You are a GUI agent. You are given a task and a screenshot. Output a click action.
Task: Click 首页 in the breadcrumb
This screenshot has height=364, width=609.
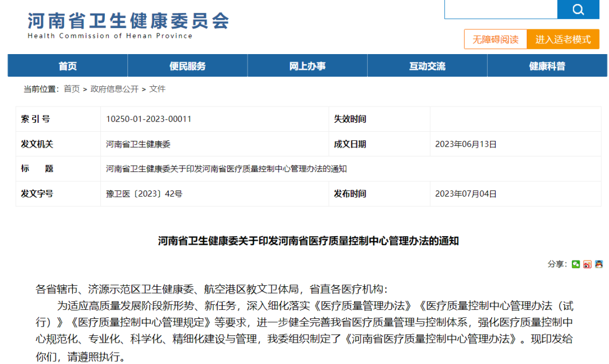pyautogui.click(x=72, y=89)
